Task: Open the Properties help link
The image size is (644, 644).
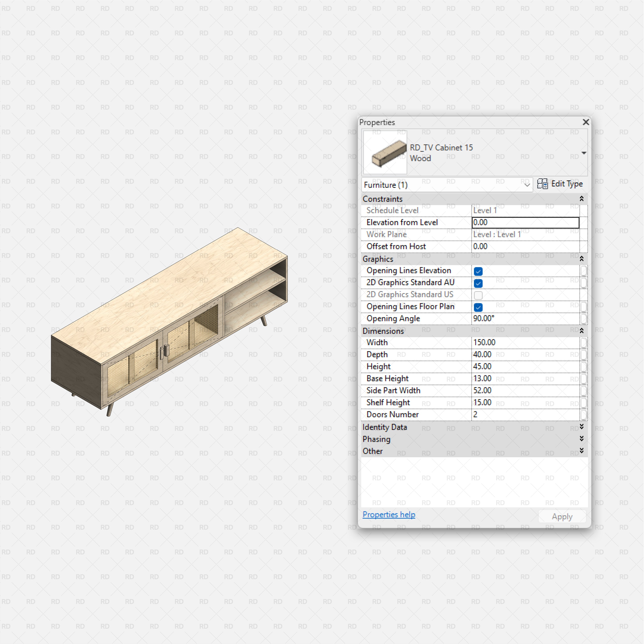Action: pos(389,514)
